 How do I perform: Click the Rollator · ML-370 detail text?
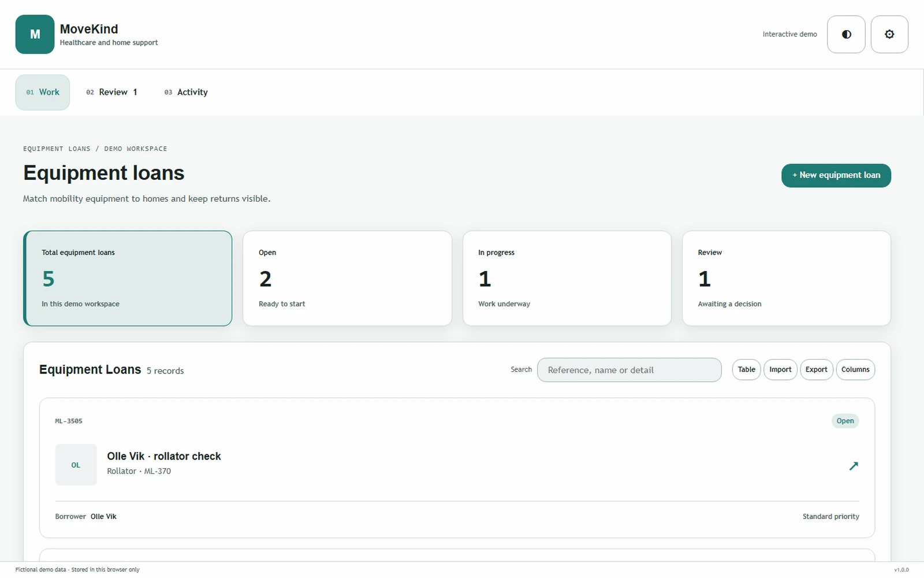[x=139, y=471]
